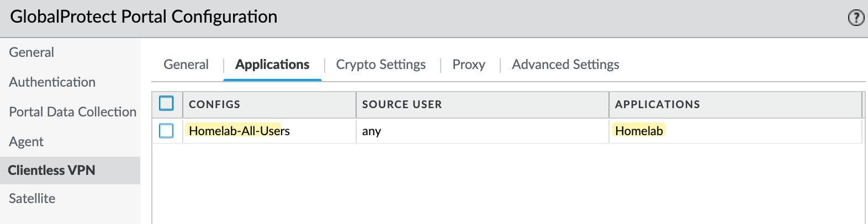Click the 'any' source user cell

pyautogui.click(x=372, y=131)
